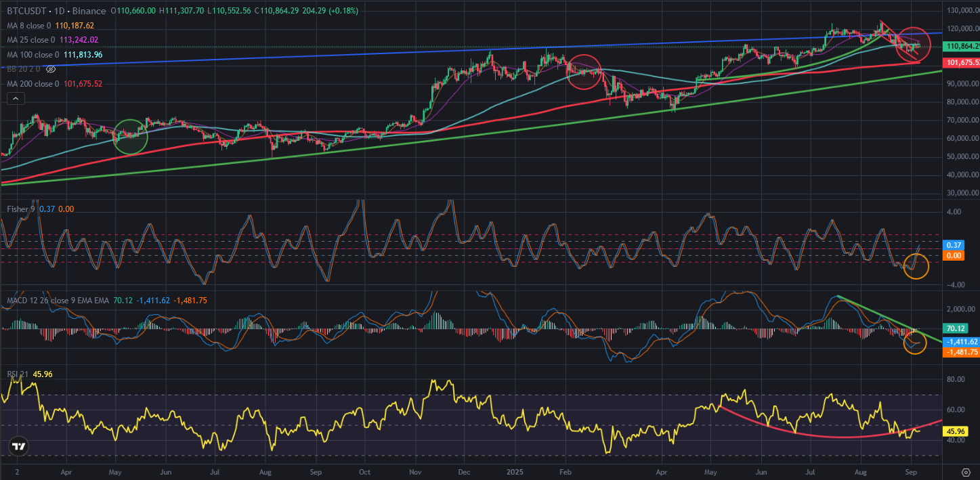Click the 50,000.00 price scale label
Image resolution: width=980 pixels, height=480 pixels.
962,157
